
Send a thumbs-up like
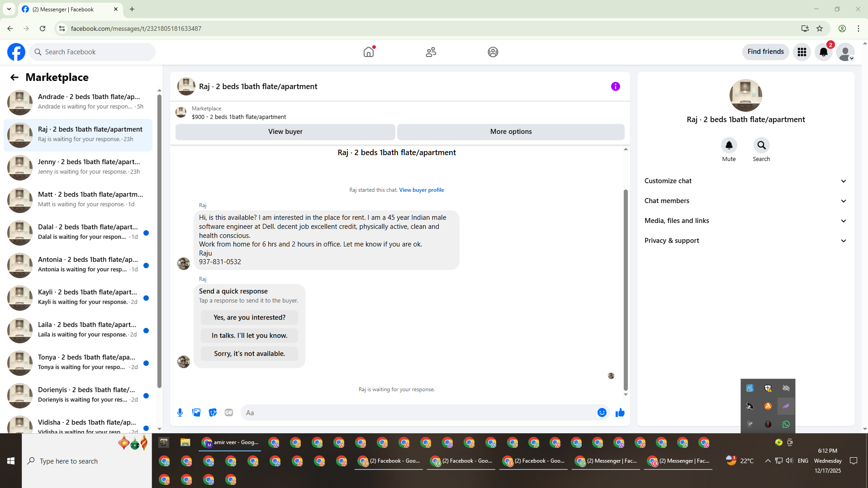tap(620, 412)
